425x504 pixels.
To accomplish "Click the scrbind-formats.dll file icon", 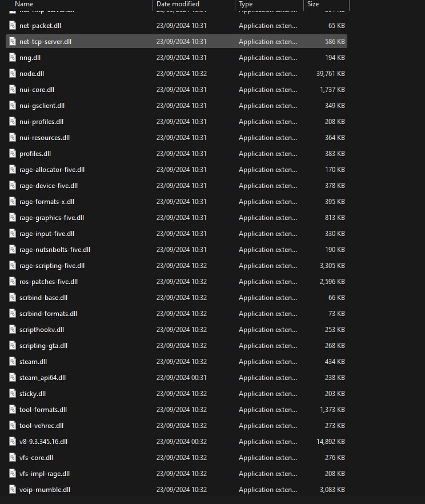I will [13, 314].
